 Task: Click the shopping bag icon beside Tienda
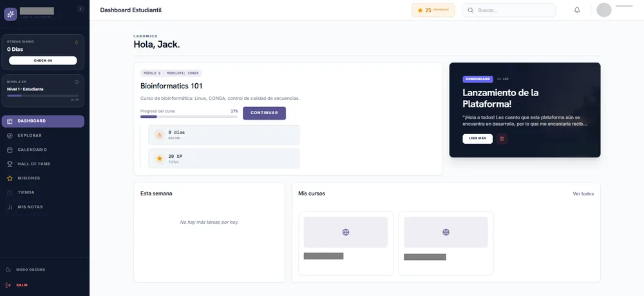coord(10,192)
